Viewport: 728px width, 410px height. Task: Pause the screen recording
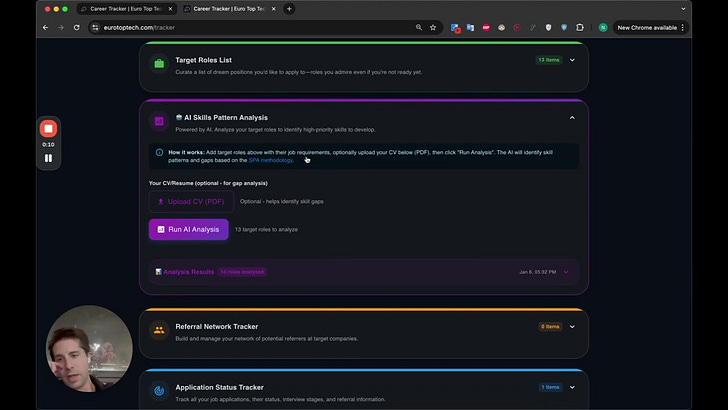click(x=48, y=158)
